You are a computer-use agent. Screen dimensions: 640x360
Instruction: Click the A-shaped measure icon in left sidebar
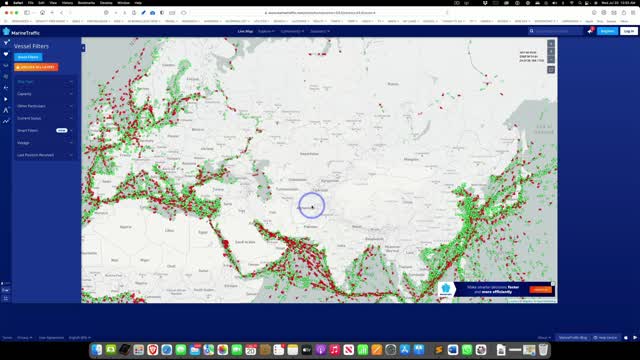click(6, 110)
